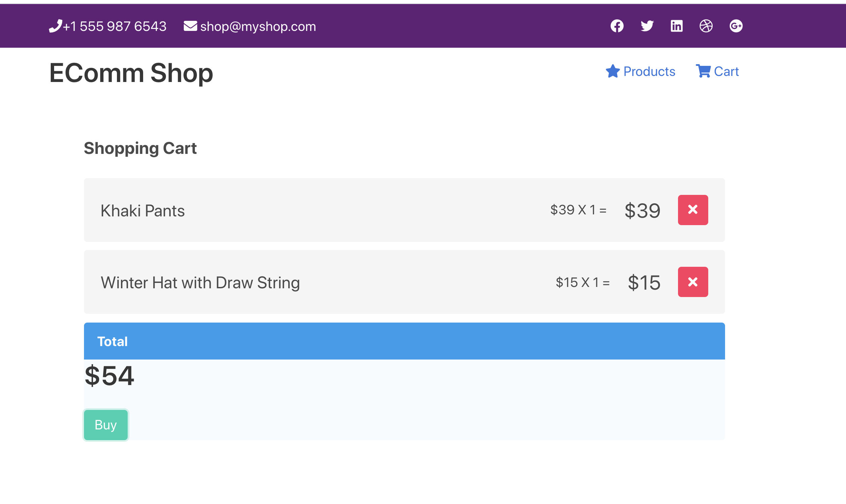The width and height of the screenshot is (846, 504).
Task: Click the blue Total header bar
Action: 405,341
